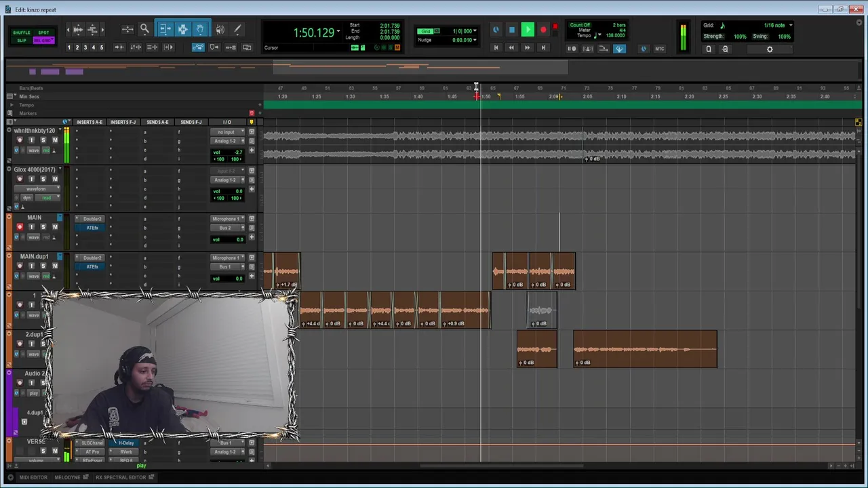Enable SPOT edit mode
The width and height of the screenshot is (868, 488).
(x=43, y=33)
